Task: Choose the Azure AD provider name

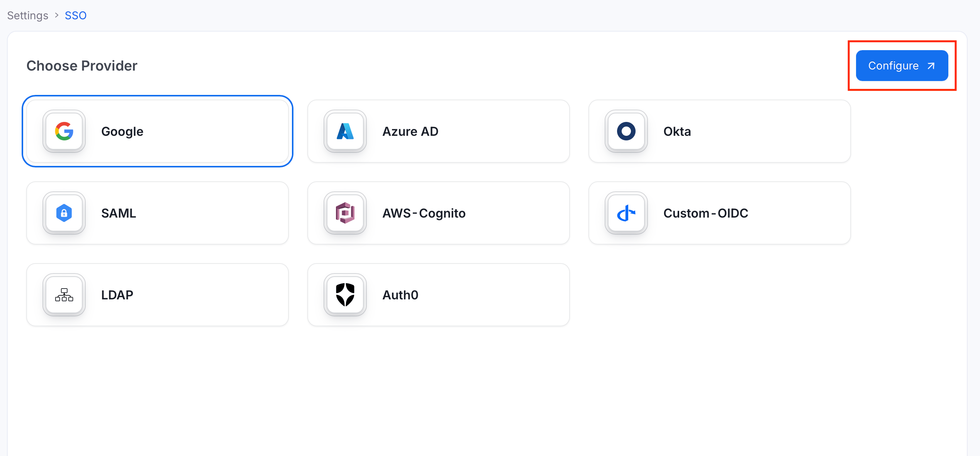Action: pyautogui.click(x=410, y=132)
